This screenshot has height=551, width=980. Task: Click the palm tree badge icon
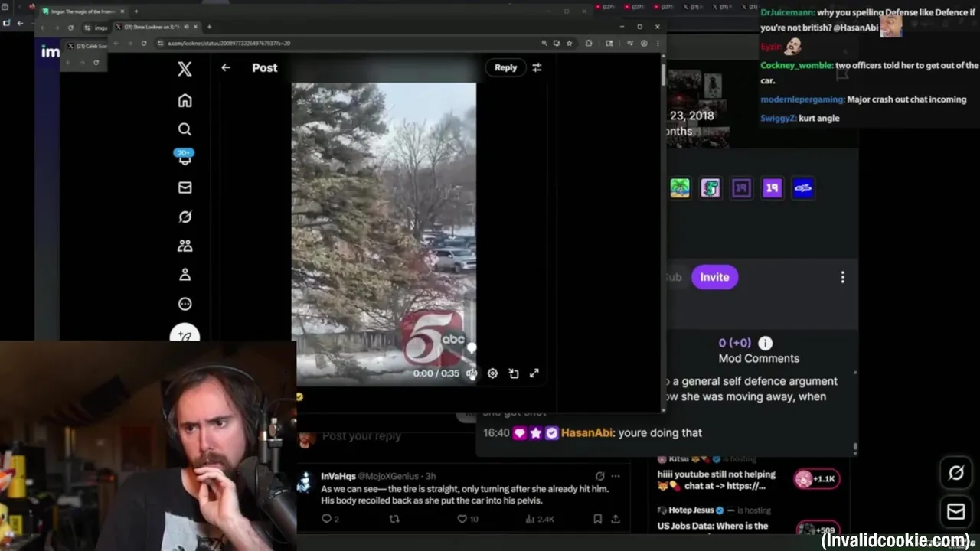tap(680, 187)
